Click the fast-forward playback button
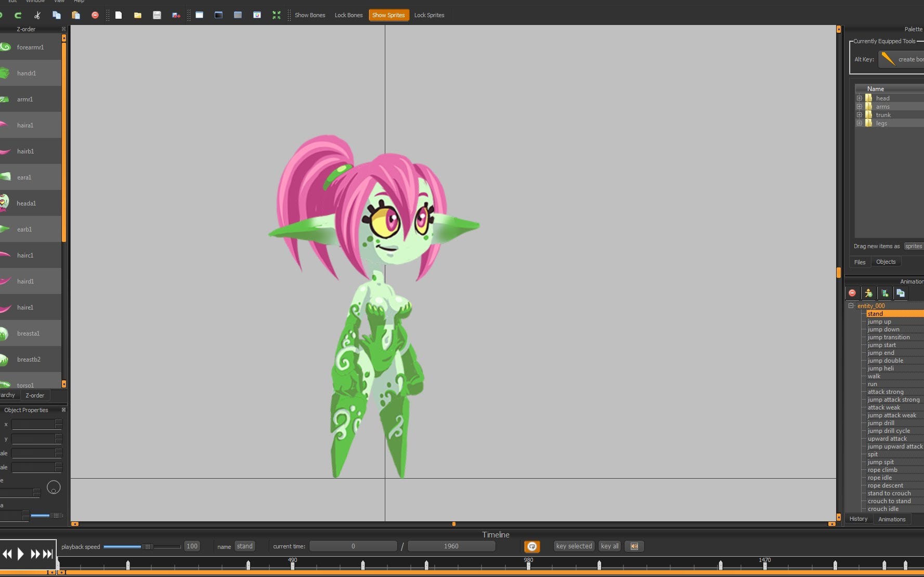 [35, 554]
